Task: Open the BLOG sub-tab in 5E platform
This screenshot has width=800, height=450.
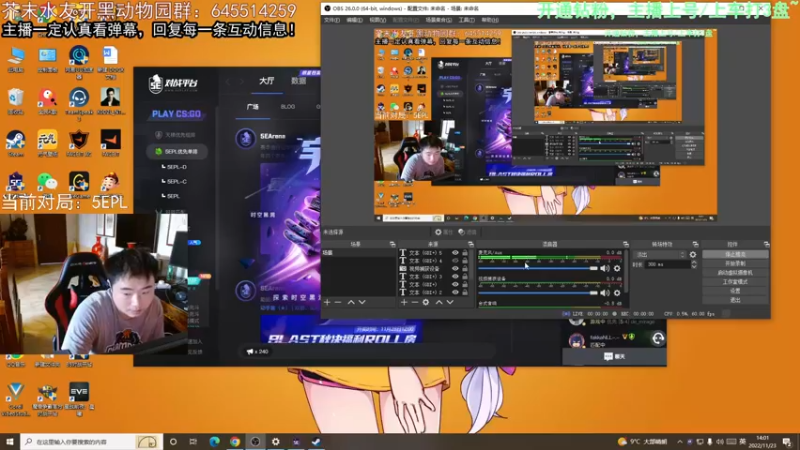Action: [x=288, y=107]
